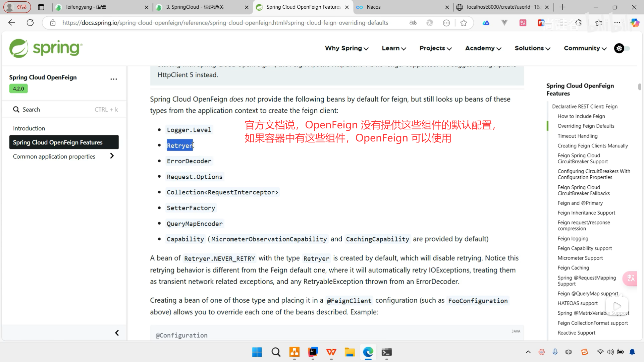Screen dimensions: 644x362
Task: Click the Spring logo
Action: pos(45,48)
